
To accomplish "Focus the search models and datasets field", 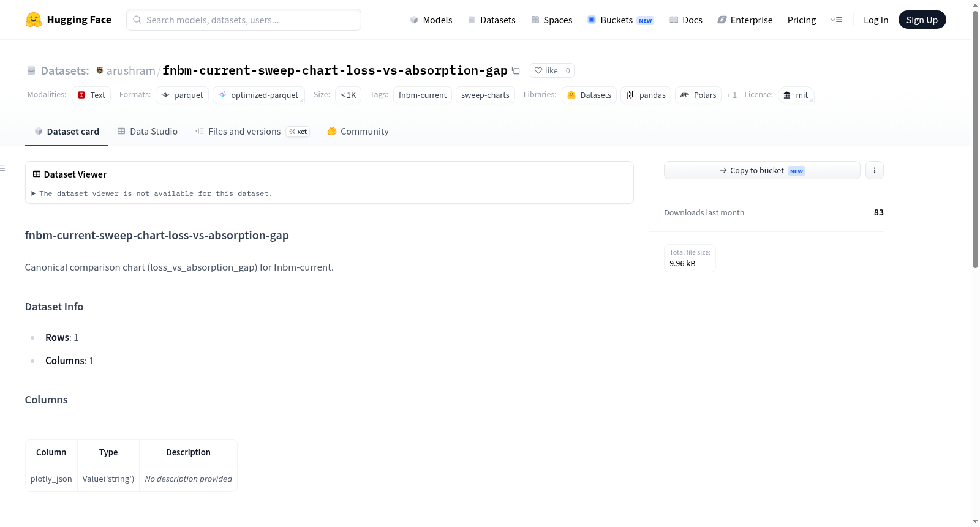I will tap(244, 20).
